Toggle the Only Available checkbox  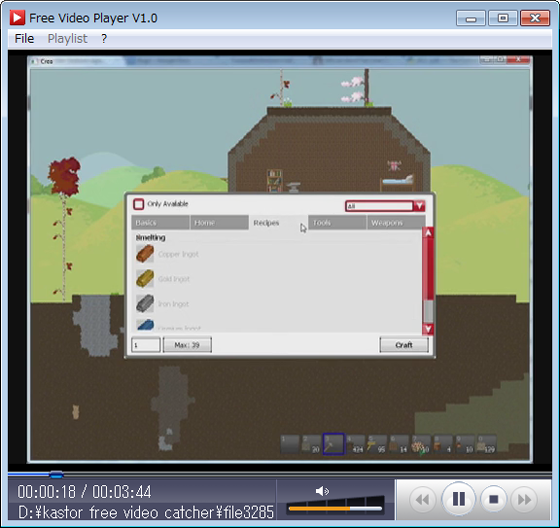tap(139, 204)
